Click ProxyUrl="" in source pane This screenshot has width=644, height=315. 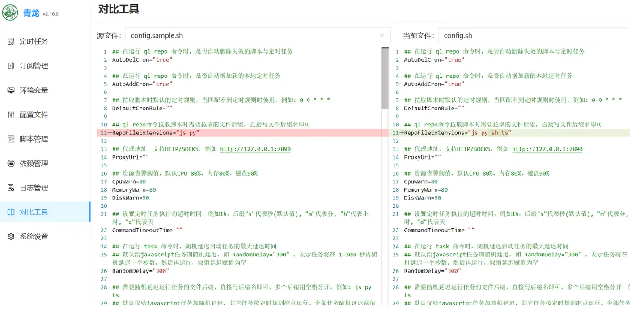pyautogui.click(x=131, y=157)
